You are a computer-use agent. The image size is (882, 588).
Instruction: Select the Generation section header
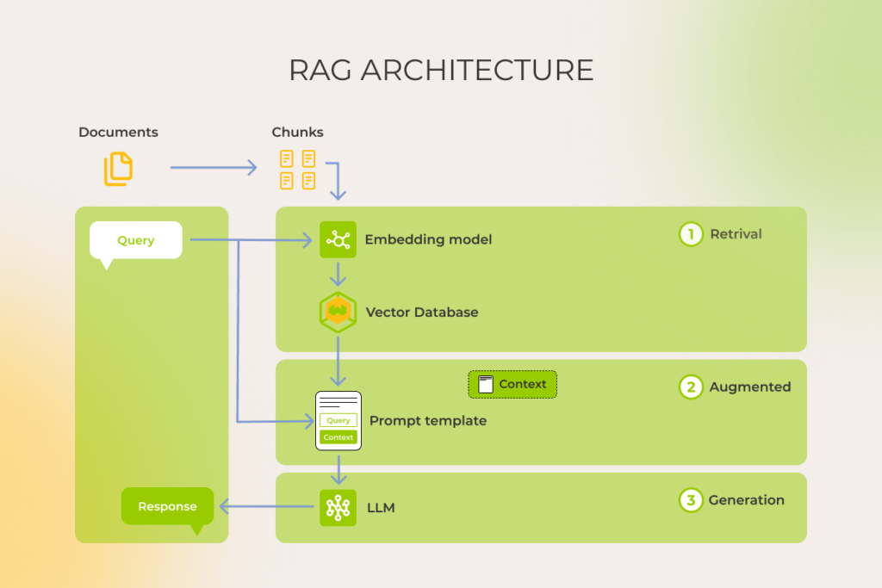coord(746,500)
